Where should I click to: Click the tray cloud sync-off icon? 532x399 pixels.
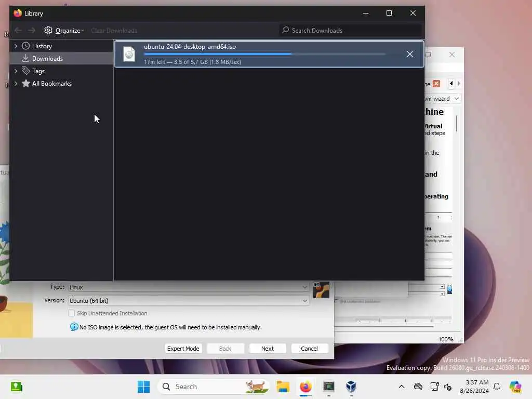coord(418,387)
